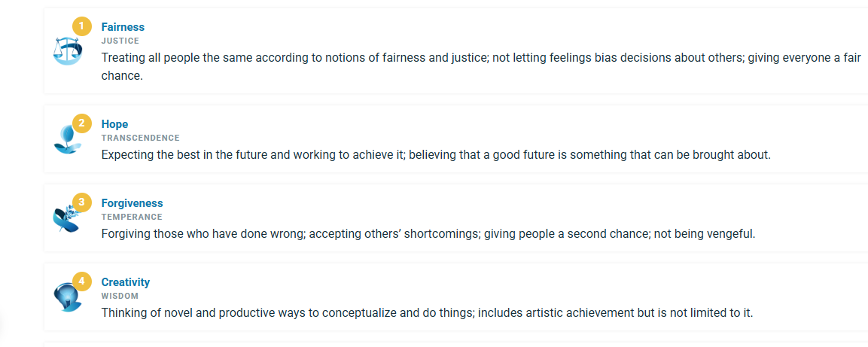868x347 pixels.
Task: Open the Forgiveness strength title link
Action: (132, 203)
